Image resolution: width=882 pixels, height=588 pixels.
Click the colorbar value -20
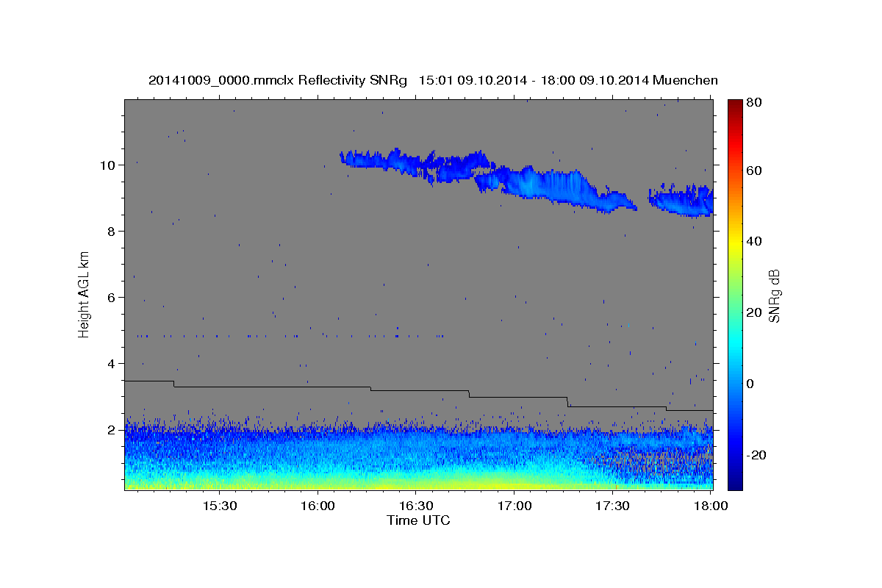[x=757, y=455]
